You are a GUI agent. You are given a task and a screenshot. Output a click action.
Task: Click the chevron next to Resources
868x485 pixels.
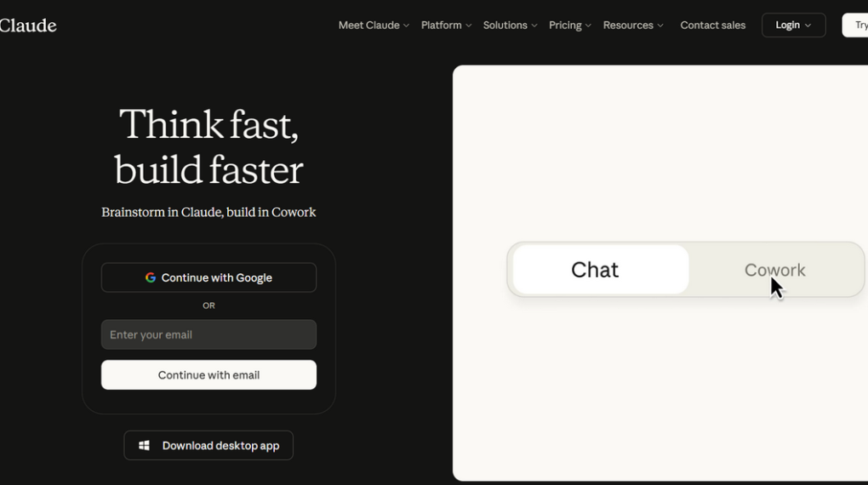click(x=660, y=26)
